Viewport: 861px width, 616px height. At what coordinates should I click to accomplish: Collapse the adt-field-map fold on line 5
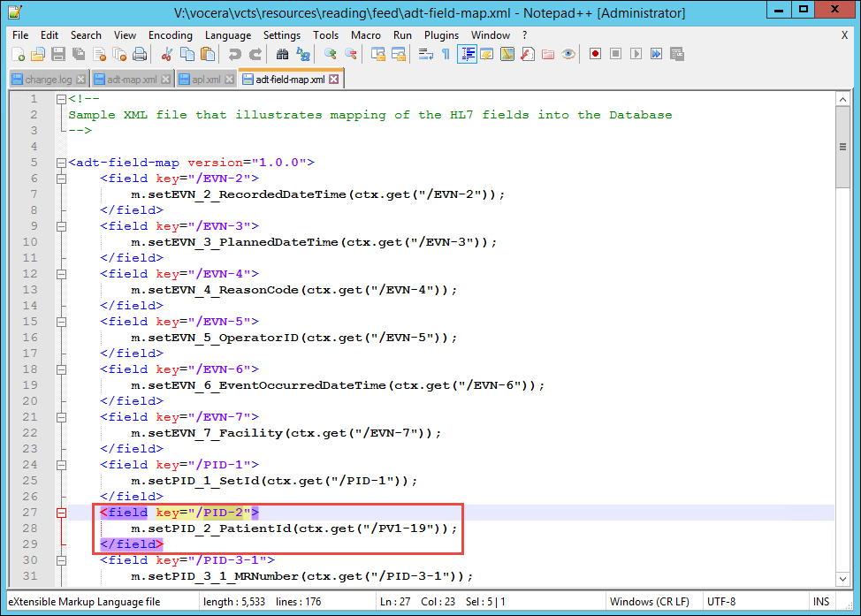point(61,163)
